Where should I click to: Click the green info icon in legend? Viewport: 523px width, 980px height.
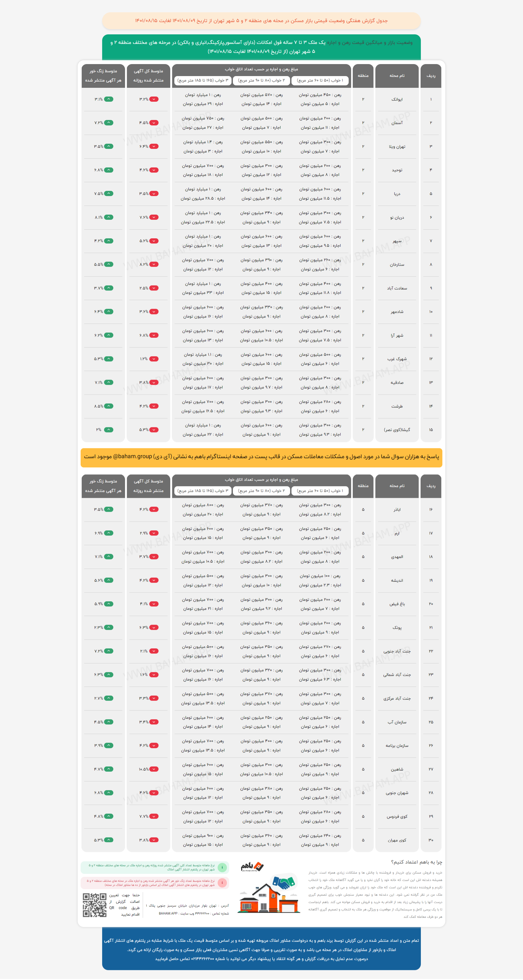point(222,867)
